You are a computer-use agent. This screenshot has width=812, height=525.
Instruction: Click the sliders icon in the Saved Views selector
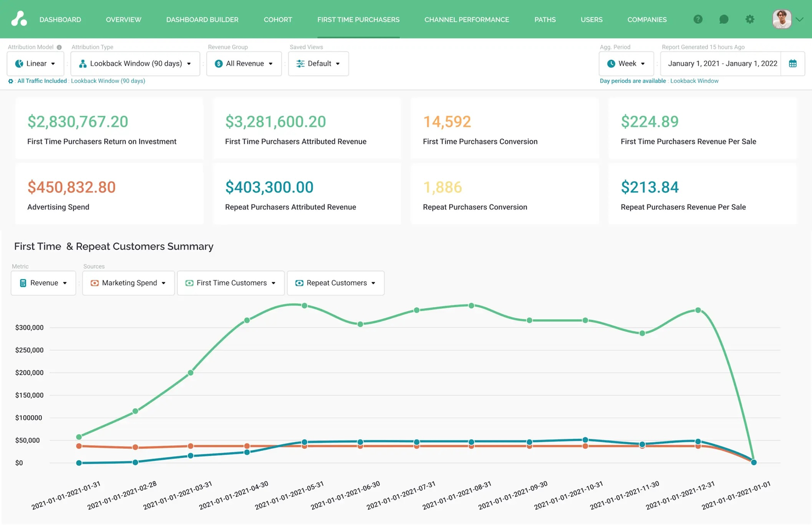click(x=300, y=63)
